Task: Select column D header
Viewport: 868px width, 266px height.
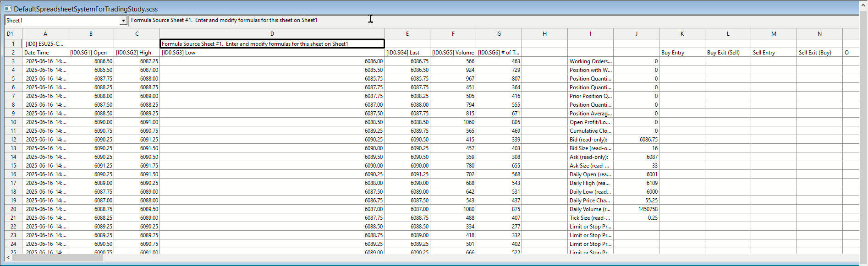Action: pyautogui.click(x=272, y=33)
